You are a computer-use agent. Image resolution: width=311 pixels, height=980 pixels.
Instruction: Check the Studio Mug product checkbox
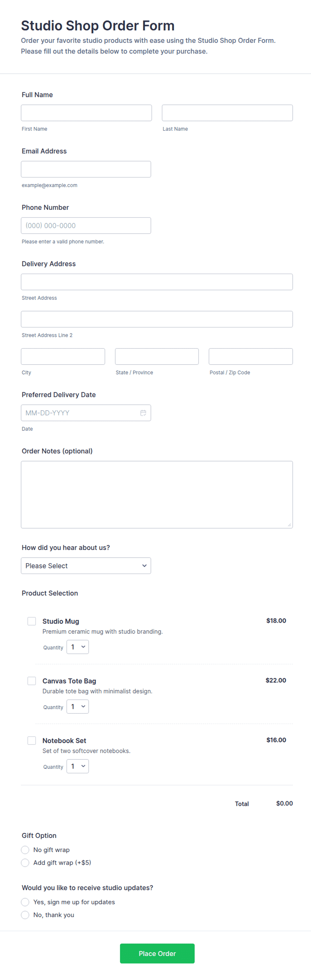31,621
